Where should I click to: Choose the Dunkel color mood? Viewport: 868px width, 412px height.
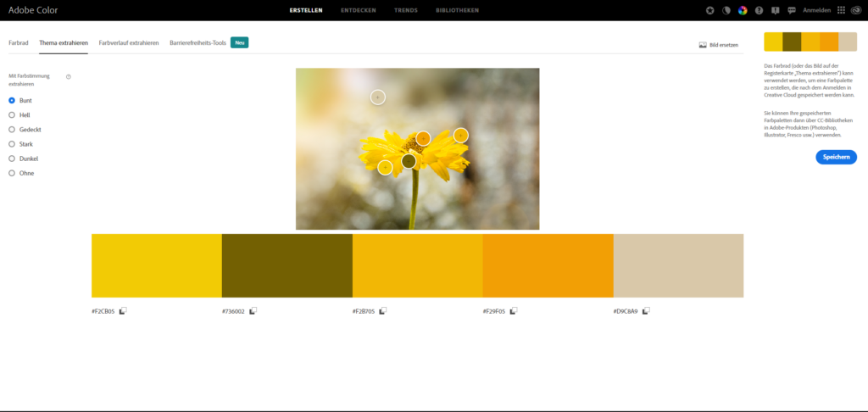click(x=12, y=159)
